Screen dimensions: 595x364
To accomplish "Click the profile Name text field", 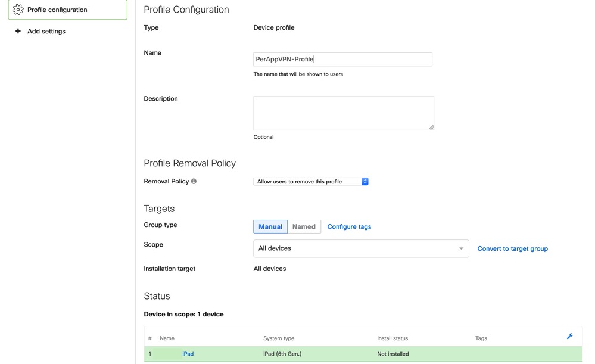I will tap(342, 59).
